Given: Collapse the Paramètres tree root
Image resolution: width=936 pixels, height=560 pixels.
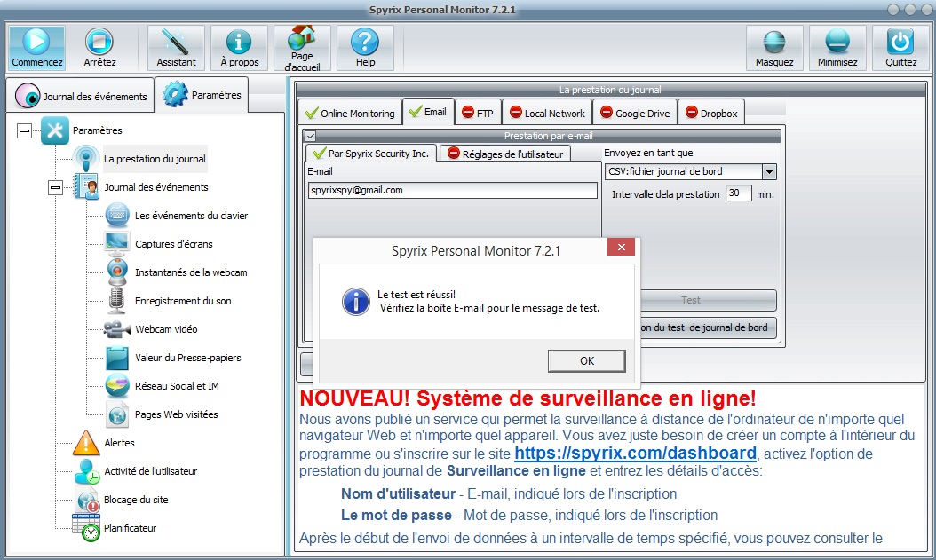Looking at the screenshot, I should click(24, 130).
